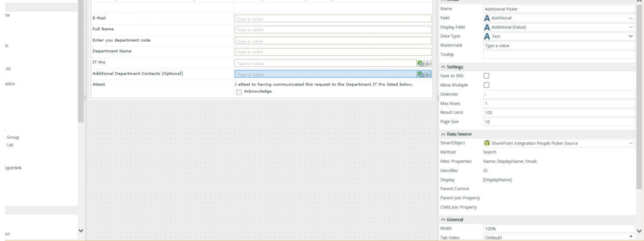Screen dimensions: 644x241
Task: Collapse the Data Source section
Action: click(443, 134)
